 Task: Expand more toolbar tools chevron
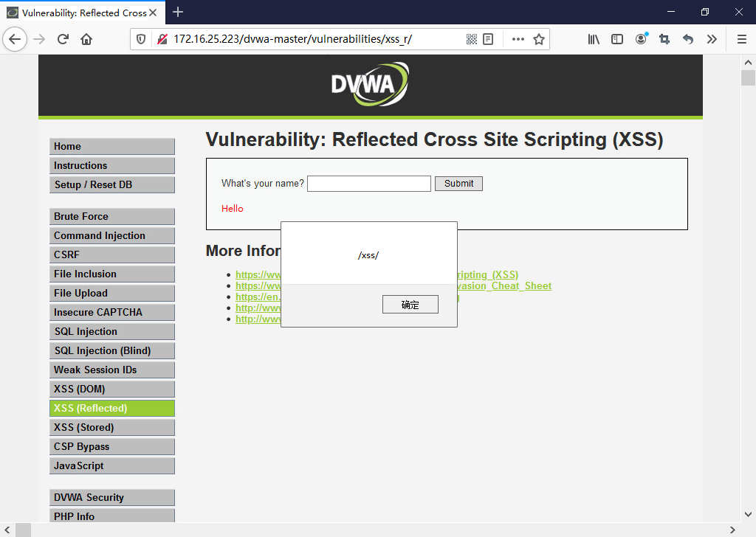tap(712, 39)
